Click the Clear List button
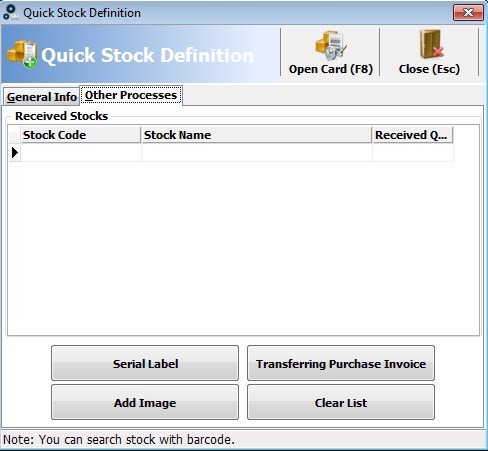 pyautogui.click(x=341, y=402)
